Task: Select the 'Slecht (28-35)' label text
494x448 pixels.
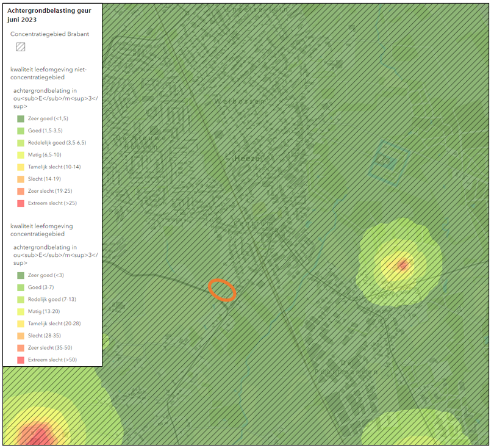Action: 45,336
